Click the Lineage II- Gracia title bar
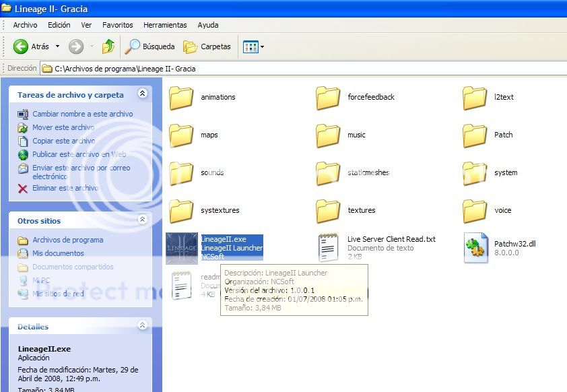This screenshot has width=567, height=392. tap(283, 9)
